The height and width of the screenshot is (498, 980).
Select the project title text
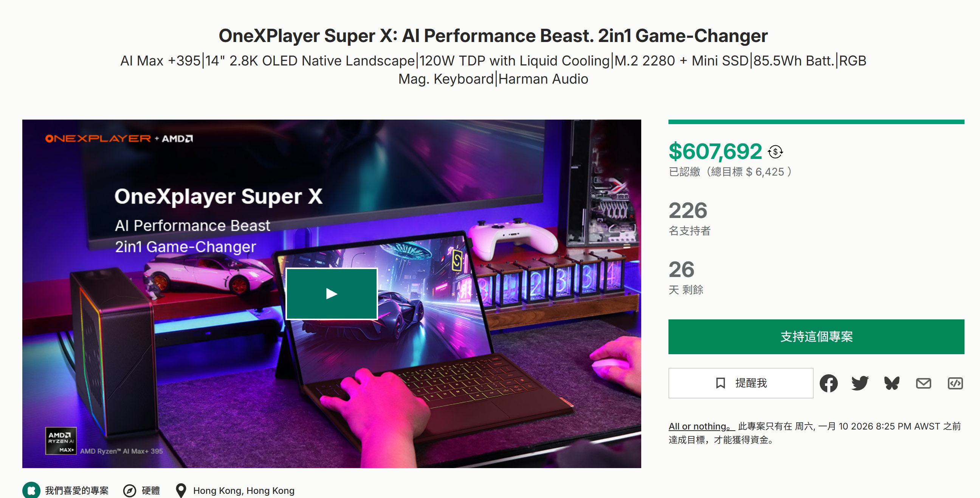tap(490, 36)
